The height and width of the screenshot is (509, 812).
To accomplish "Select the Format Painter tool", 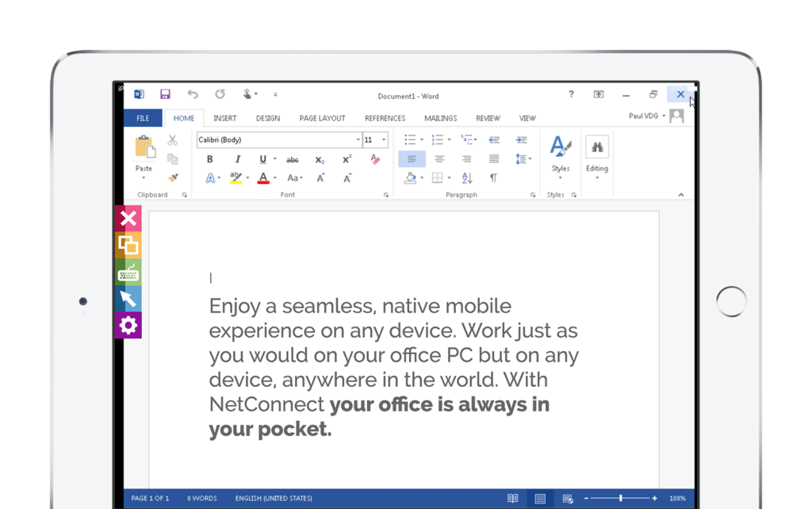I will point(173,177).
